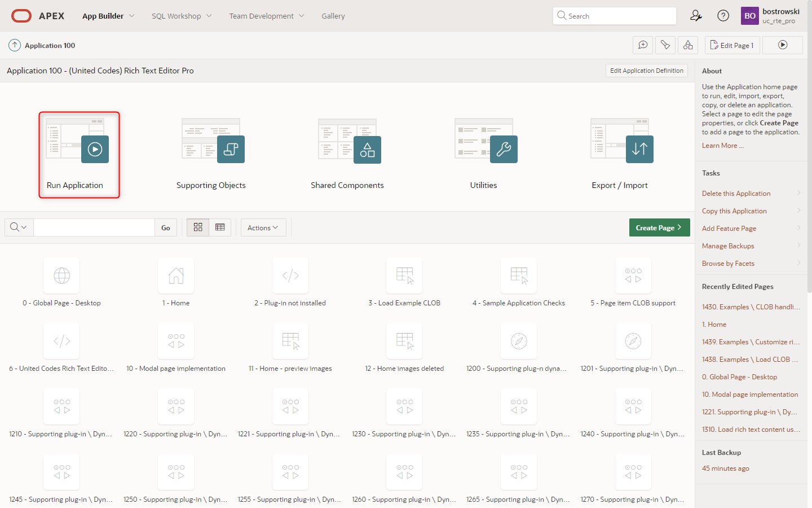The height and width of the screenshot is (508, 812).
Task: Open the Supporting Objects tile
Action: pyautogui.click(x=211, y=155)
